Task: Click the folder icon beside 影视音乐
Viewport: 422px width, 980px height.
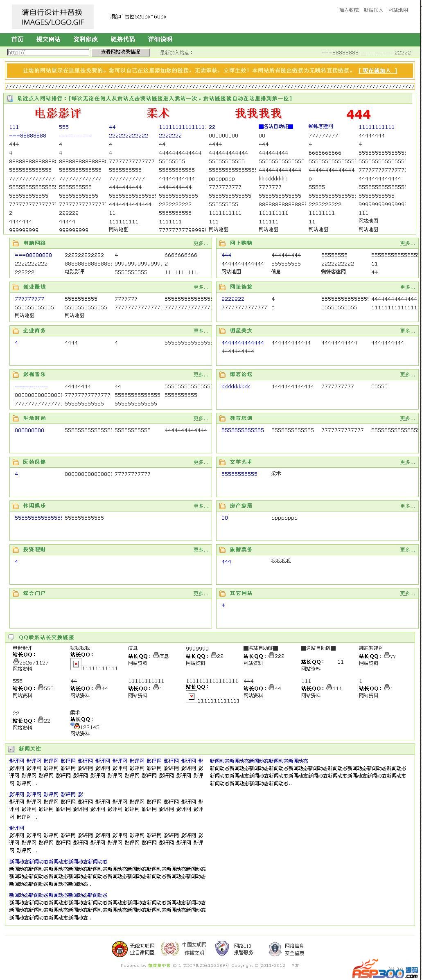Action: [16, 375]
